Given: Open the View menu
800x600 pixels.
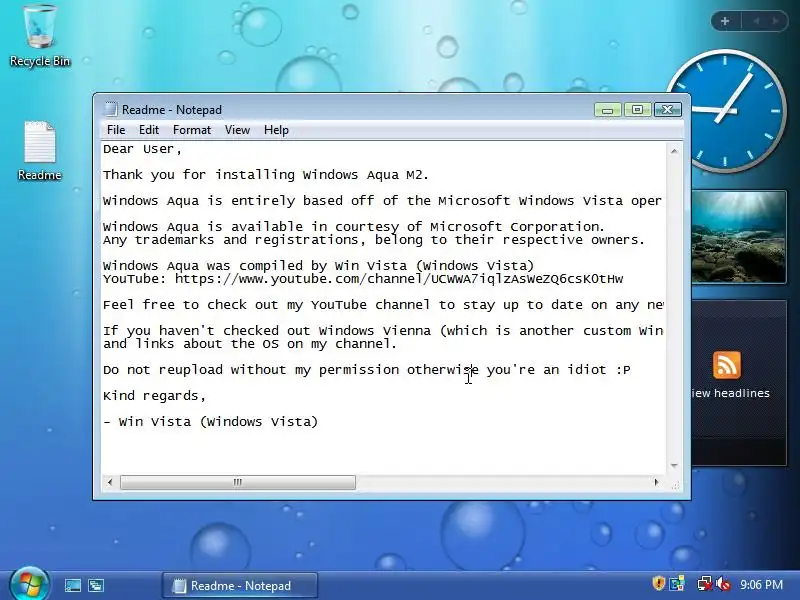Looking at the screenshot, I should click(237, 130).
